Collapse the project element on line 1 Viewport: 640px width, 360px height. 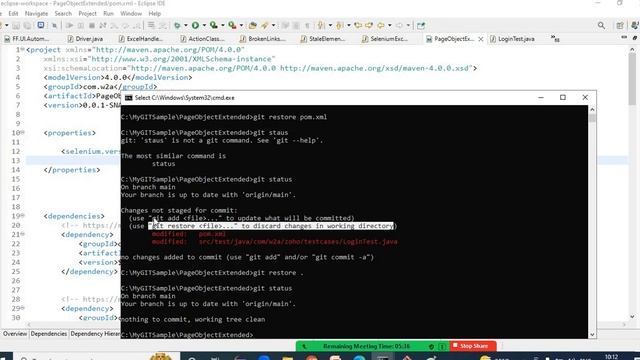(22, 49)
